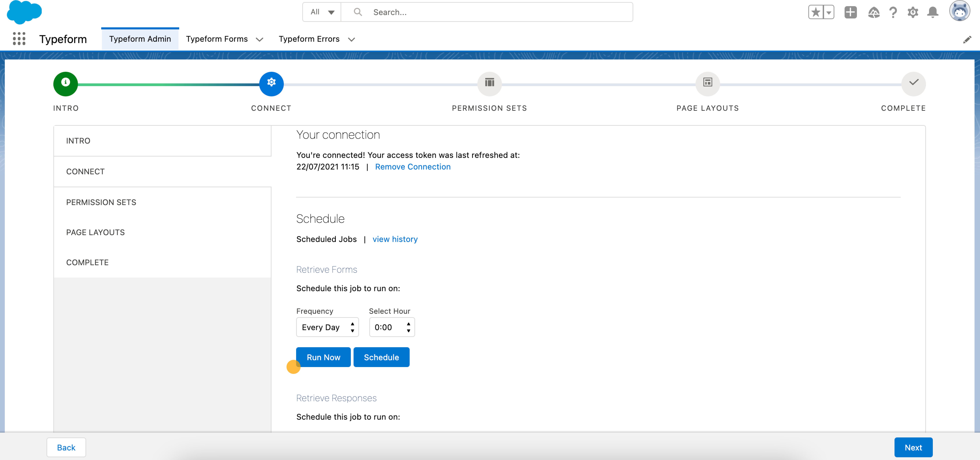Expand the Typeform Errors tab chevron

coord(352,39)
